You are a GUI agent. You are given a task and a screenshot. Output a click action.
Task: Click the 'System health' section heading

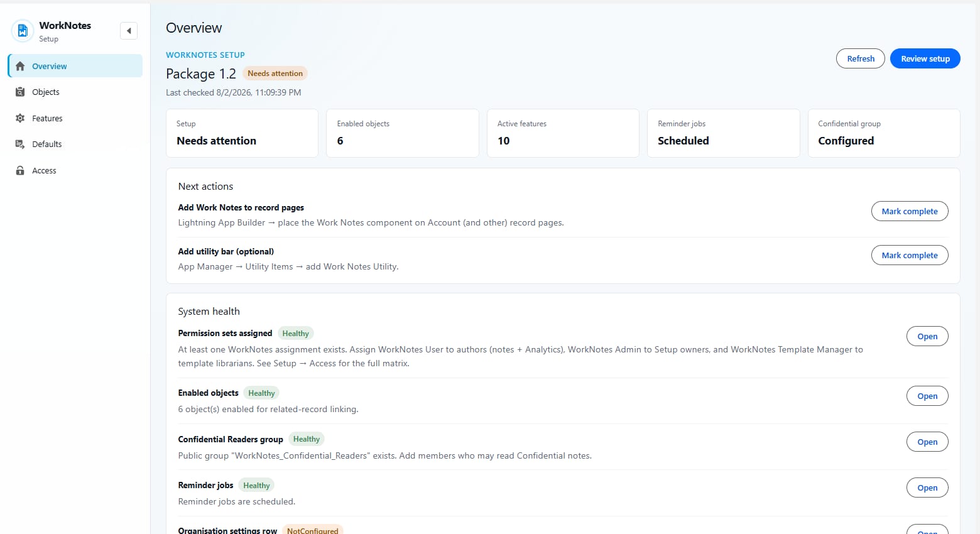coord(209,312)
